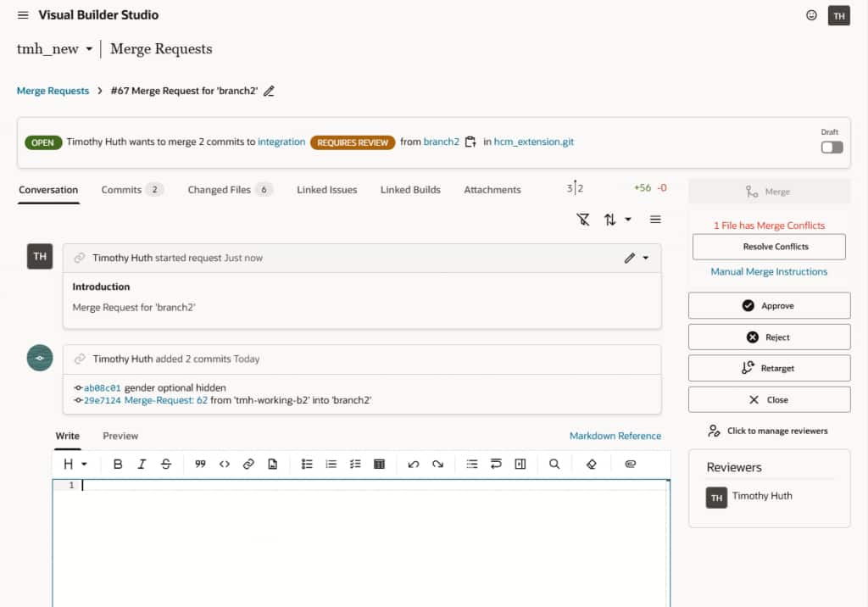This screenshot has width=868, height=607.
Task: Undo the last editor change
Action: point(414,464)
